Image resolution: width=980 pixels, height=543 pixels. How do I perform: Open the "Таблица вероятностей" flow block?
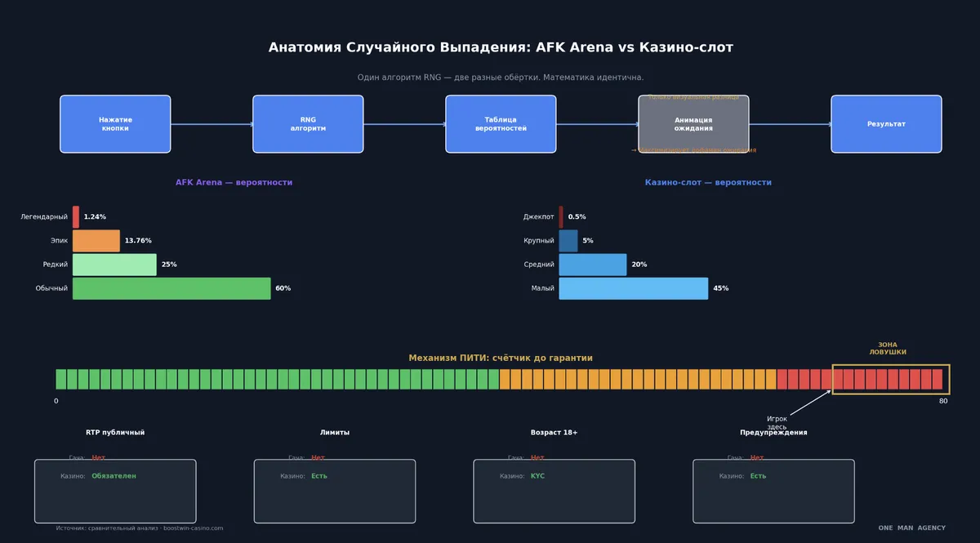[x=501, y=124]
